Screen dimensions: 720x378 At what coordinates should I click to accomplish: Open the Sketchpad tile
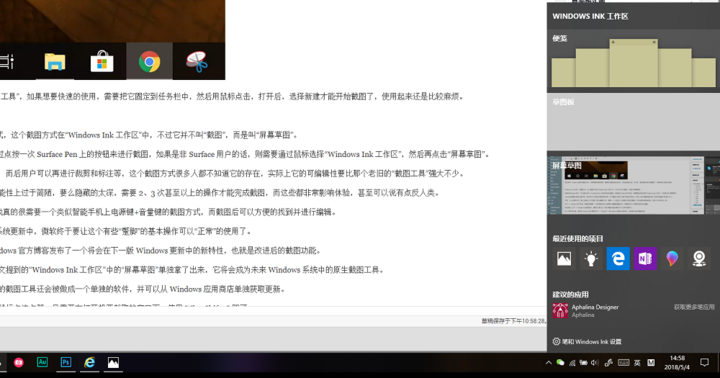click(x=633, y=122)
